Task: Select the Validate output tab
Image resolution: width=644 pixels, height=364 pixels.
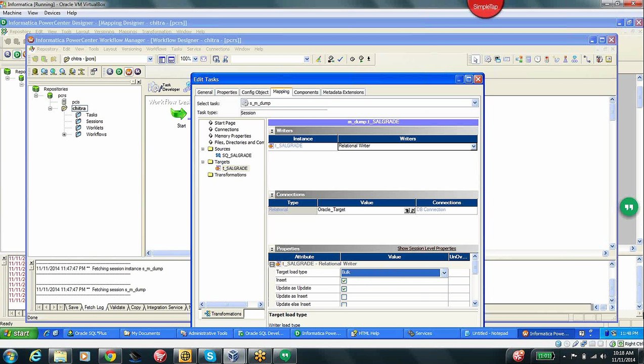Action: [117, 307]
